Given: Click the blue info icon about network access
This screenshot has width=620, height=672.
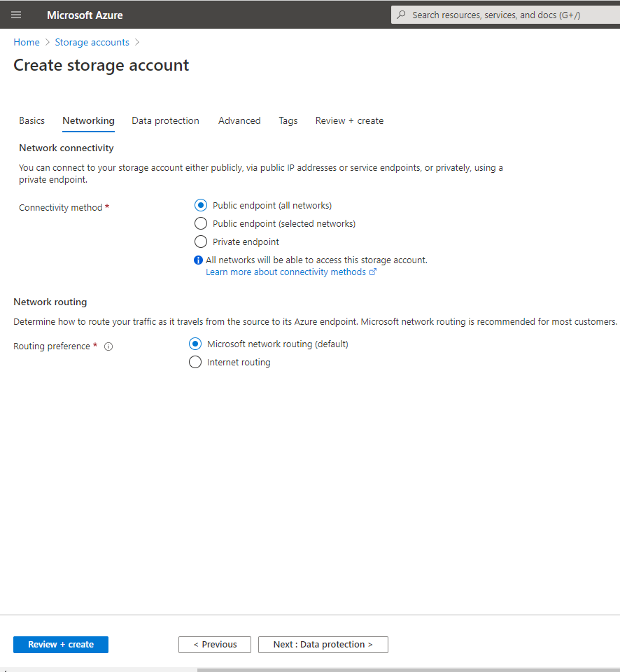Looking at the screenshot, I should [198, 260].
